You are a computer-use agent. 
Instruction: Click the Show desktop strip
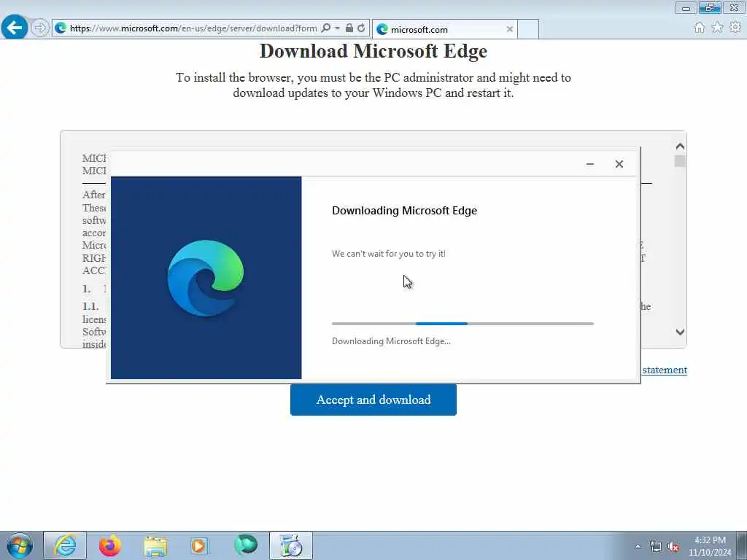coord(742,545)
